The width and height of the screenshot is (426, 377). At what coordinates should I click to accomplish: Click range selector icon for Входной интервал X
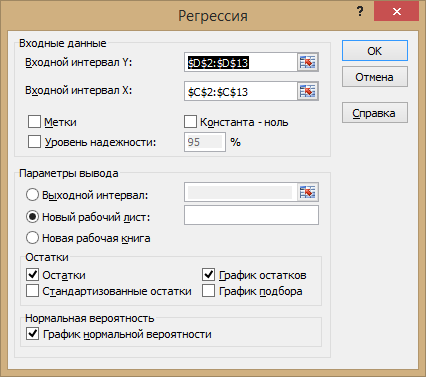coord(307,91)
